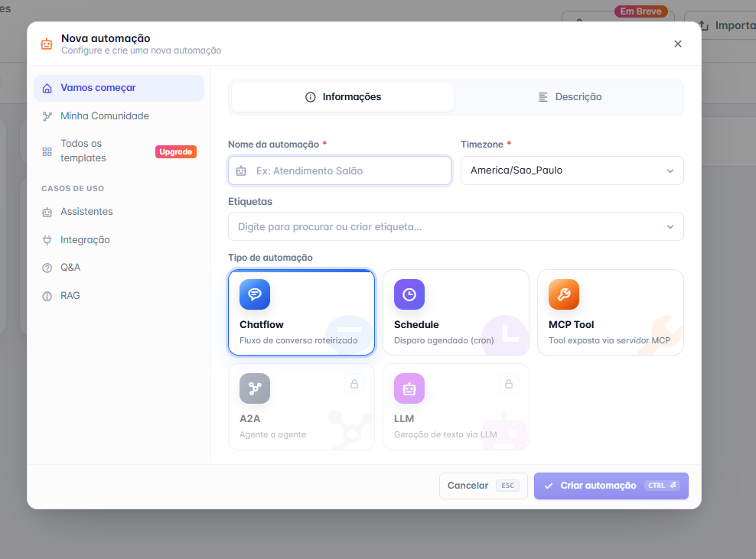This screenshot has height=559, width=756.
Task: Select the Schedule automation type card
Action: coord(455,312)
